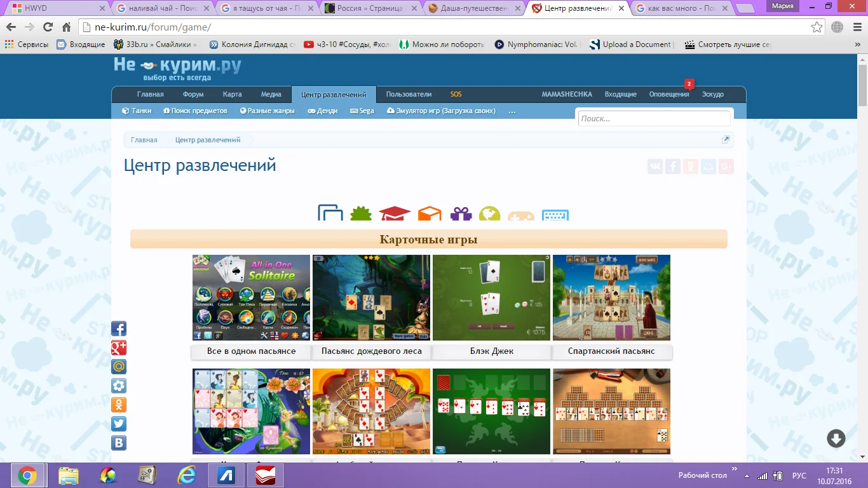Open the graduation cap category icon
This screenshot has width=868, height=488.
coord(395,213)
